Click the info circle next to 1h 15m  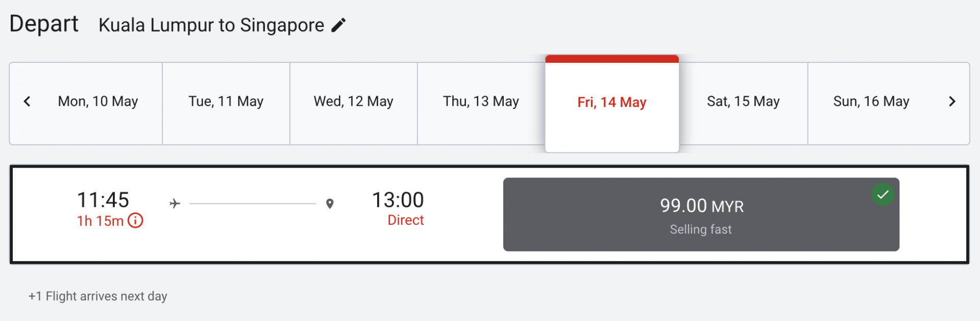pyautogui.click(x=135, y=221)
